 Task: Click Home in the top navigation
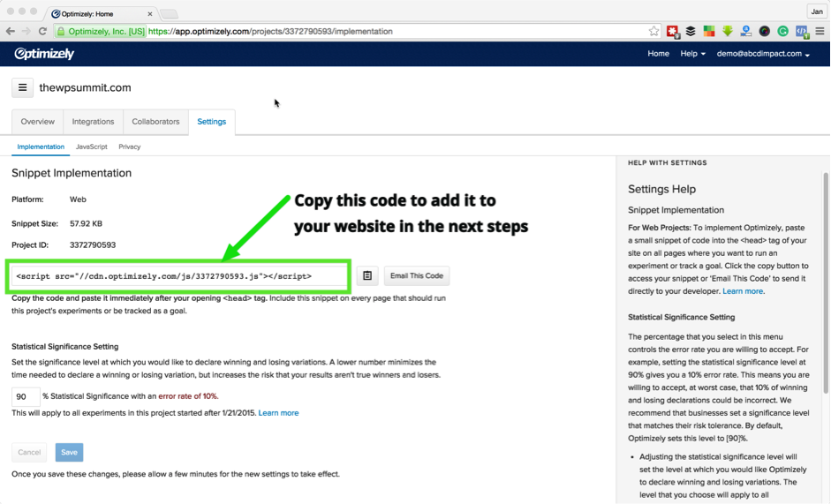[x=658, y=54]
